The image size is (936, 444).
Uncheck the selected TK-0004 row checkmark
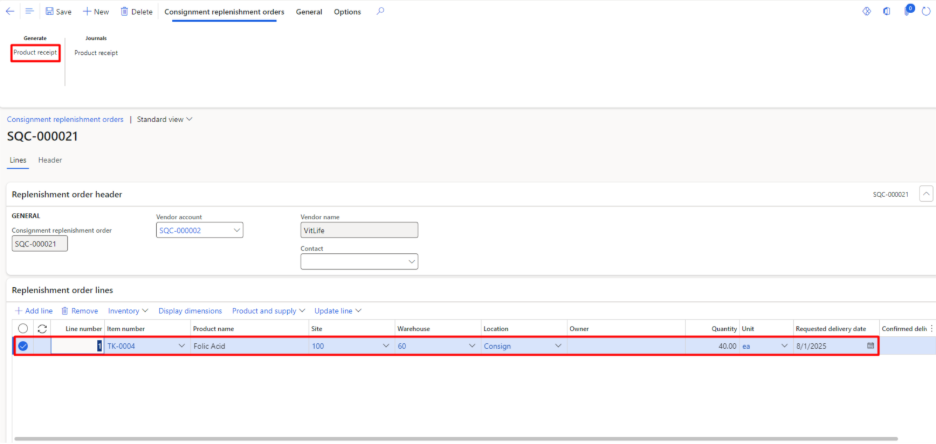(x=22, y=346)
